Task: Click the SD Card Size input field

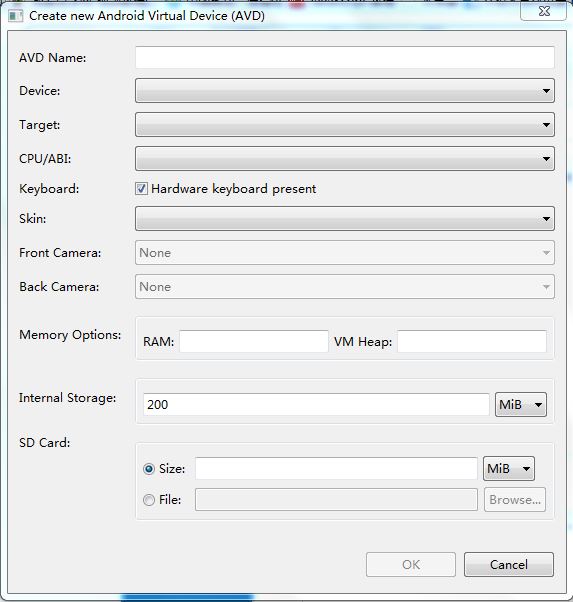Action: click(336, 468)
